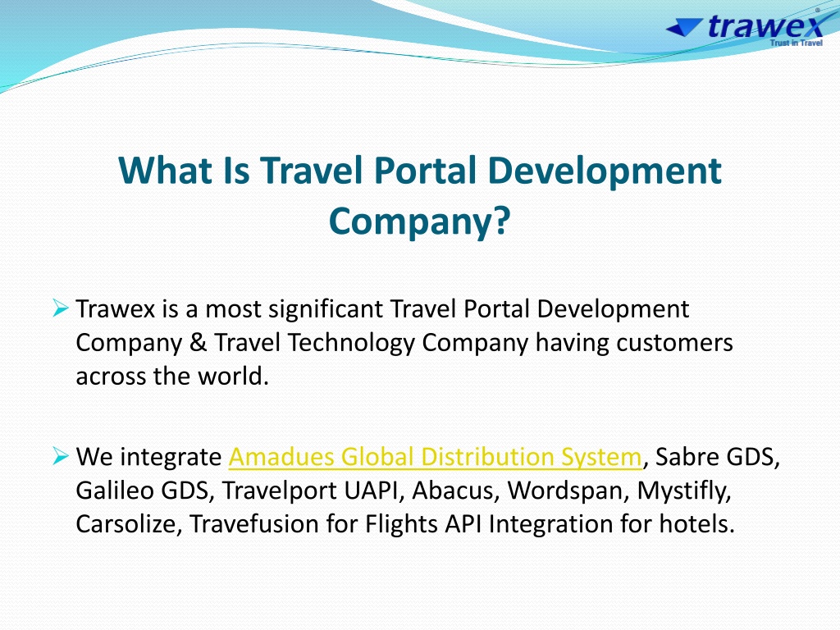Screen dimensions: 840x630
Task: Click the "Trust in Travel" tagline
Action: (796, 43)
